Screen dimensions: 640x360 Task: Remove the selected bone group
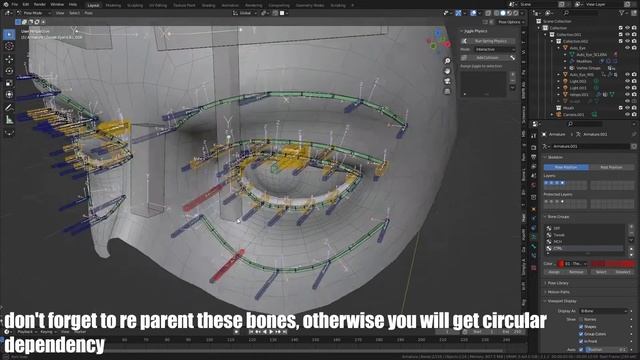[x=631, y=233]
